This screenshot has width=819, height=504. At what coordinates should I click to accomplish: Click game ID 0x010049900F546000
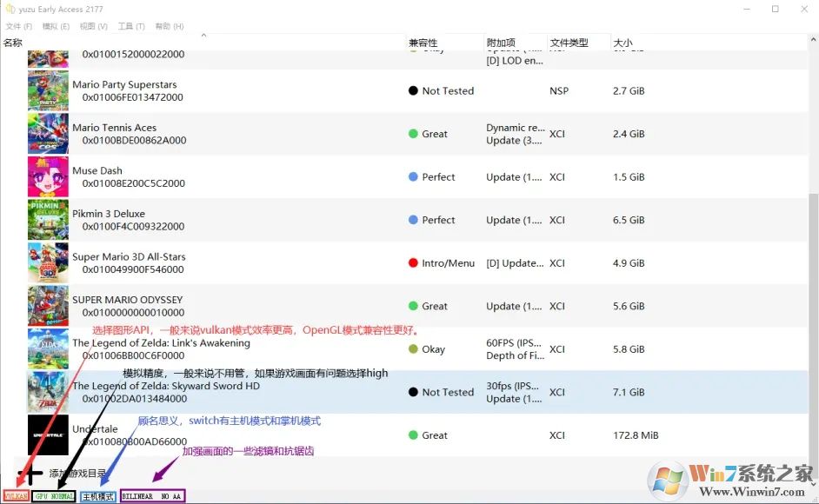coord(133,269)
